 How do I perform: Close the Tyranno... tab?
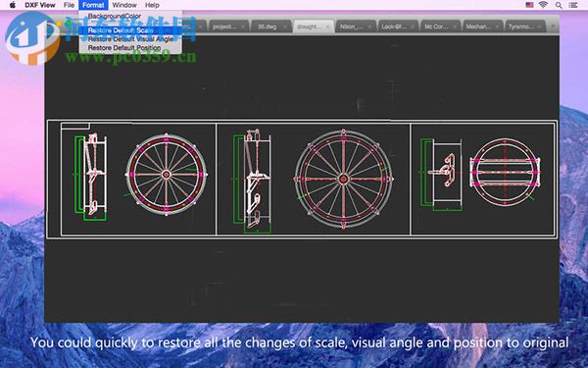point(540,27)
